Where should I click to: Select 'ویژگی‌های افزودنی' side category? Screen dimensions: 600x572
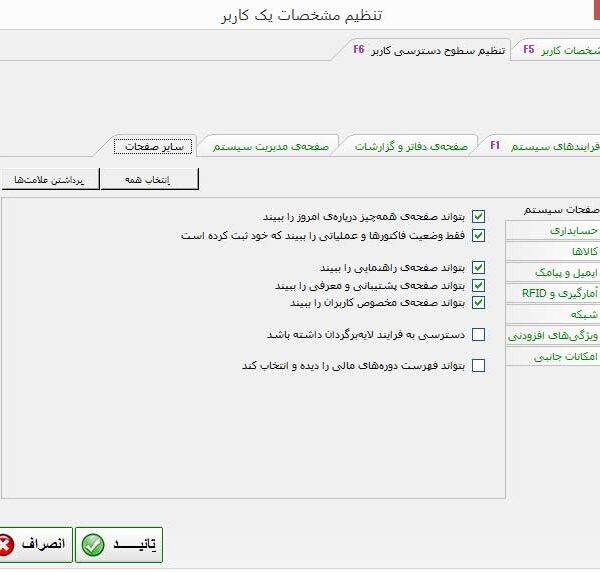tap(553, 336)
